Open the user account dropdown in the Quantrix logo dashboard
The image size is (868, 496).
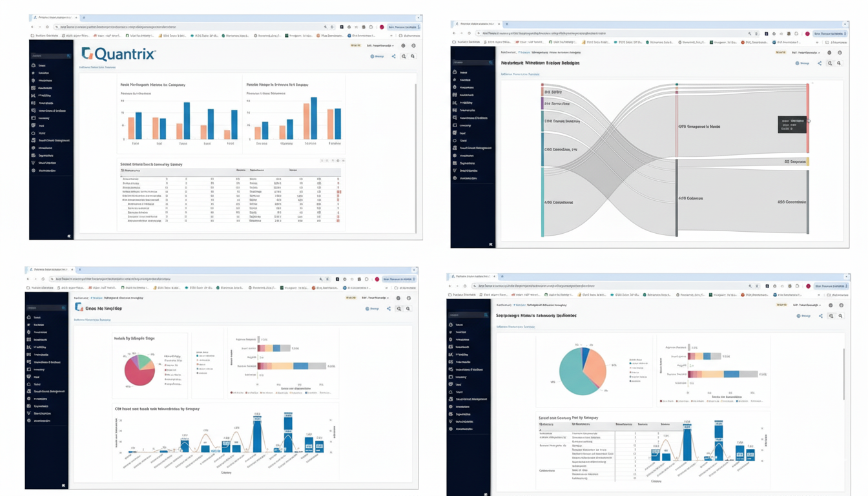380,46
